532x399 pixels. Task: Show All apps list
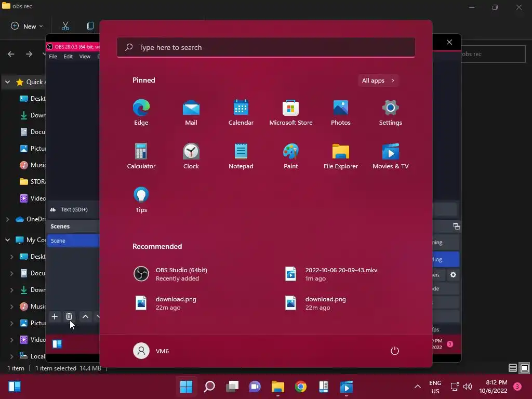tap(378, 81)
